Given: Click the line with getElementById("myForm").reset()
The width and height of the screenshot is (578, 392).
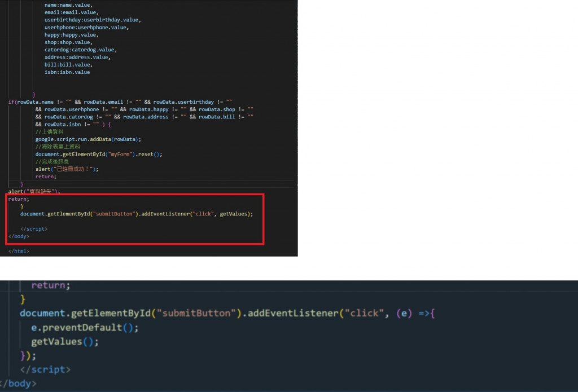Looking at the screenshot, I should click(x=98, y=154).
